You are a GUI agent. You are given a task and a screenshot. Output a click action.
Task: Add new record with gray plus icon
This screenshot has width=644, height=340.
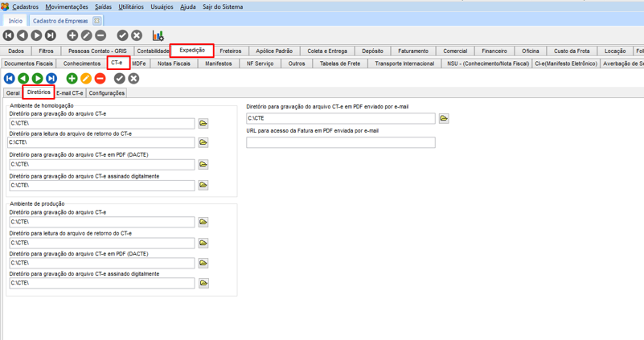pyautogui.click(x=72, y=35)
